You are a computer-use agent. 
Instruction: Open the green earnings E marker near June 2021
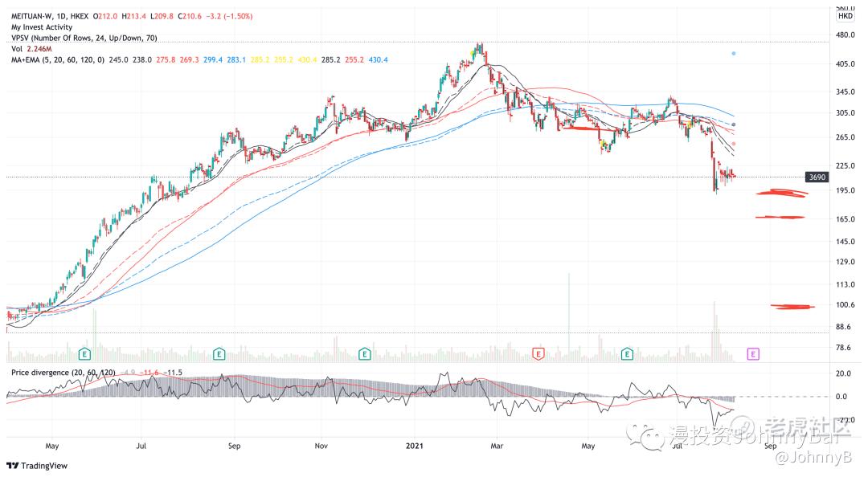point(627,353)
